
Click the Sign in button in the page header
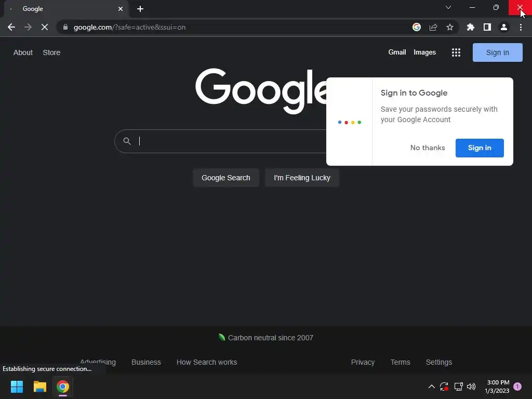click(497, 52)
